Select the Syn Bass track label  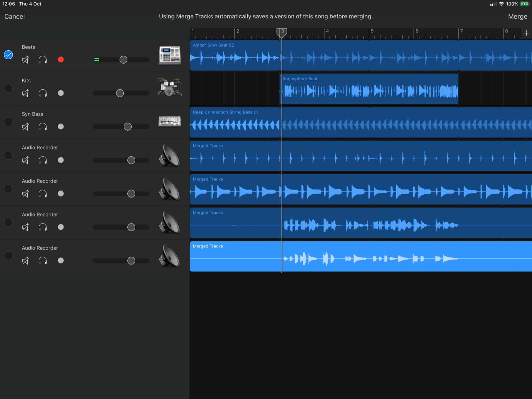33,114
